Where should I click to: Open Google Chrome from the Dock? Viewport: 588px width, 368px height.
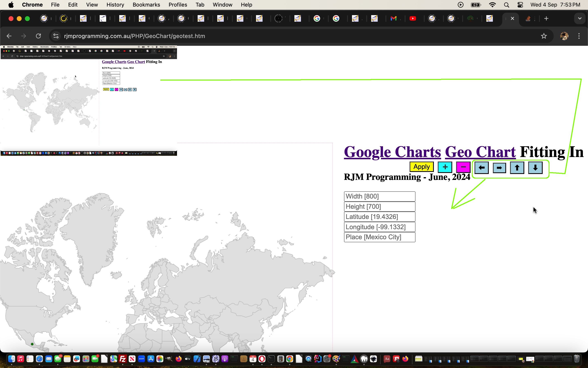coord(290,359)
